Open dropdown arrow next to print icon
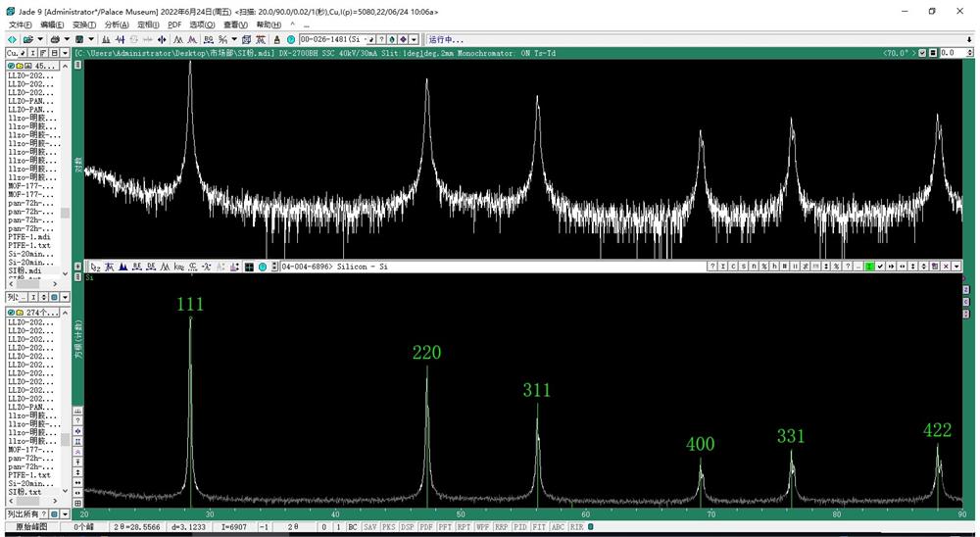980x537 pixels. click(x=67, y=39)
